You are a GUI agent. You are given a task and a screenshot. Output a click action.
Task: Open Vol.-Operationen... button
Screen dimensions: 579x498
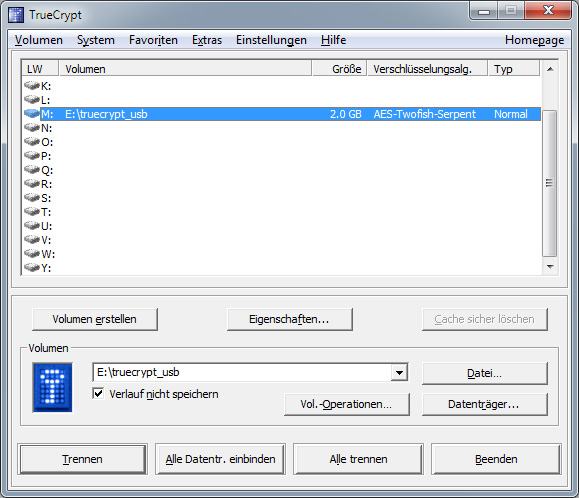click(347, 404)
